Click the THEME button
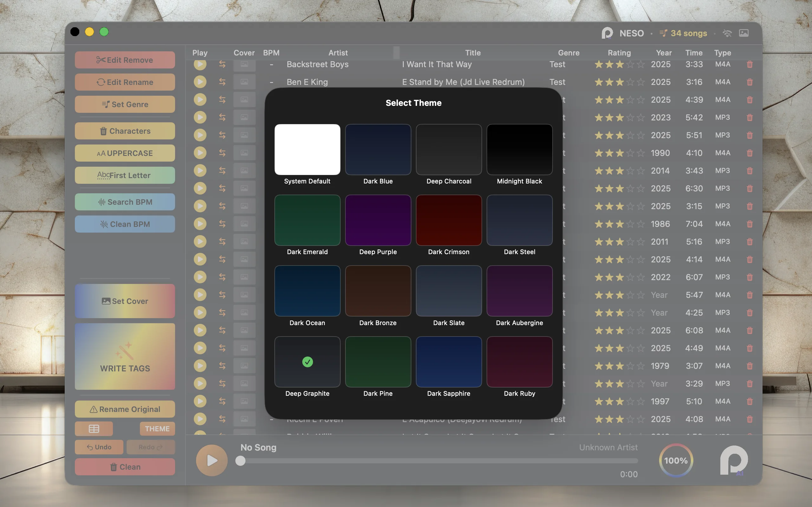The width and height of the screenshot is (812, 507). [157, 428]
